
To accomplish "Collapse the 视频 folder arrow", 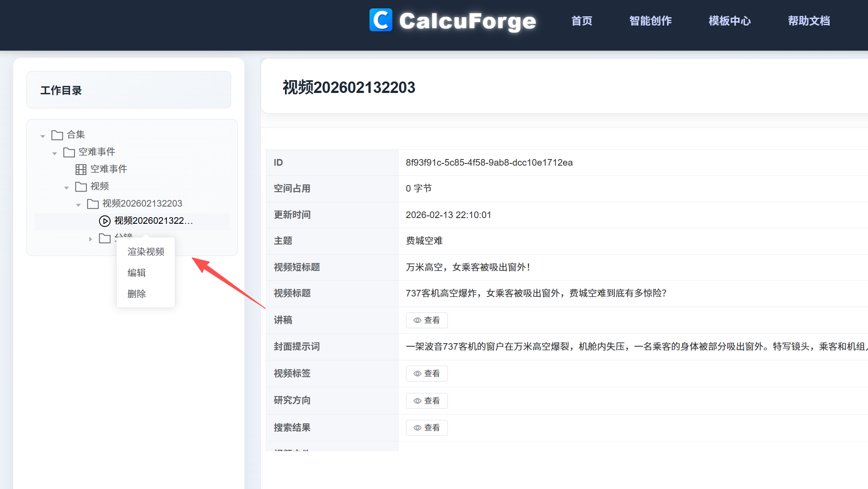I will [66, 188].
